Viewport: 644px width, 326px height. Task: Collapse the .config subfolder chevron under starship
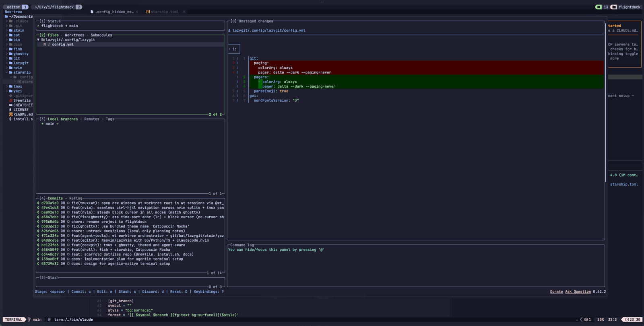click(11, 77)
